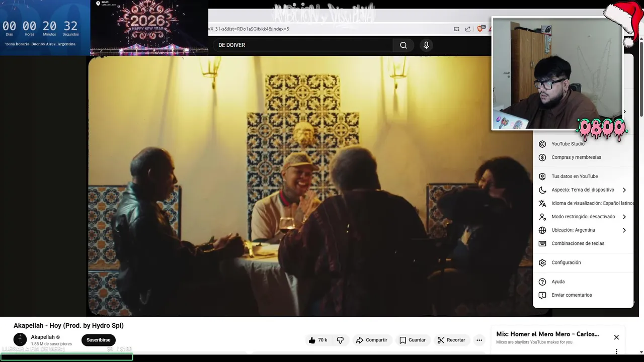Click the keyboard shortcuts icon
Viewport: 644px width, 362px height.
tap(542, 244)
